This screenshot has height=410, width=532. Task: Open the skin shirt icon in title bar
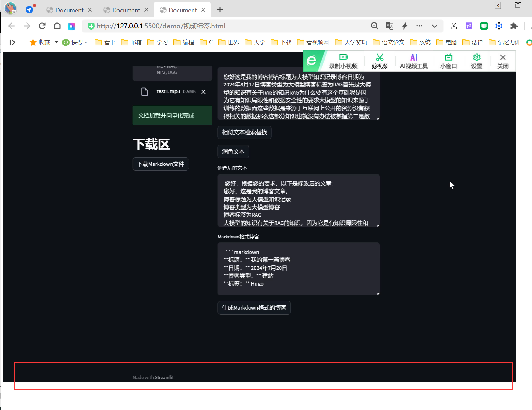[518, 5]
